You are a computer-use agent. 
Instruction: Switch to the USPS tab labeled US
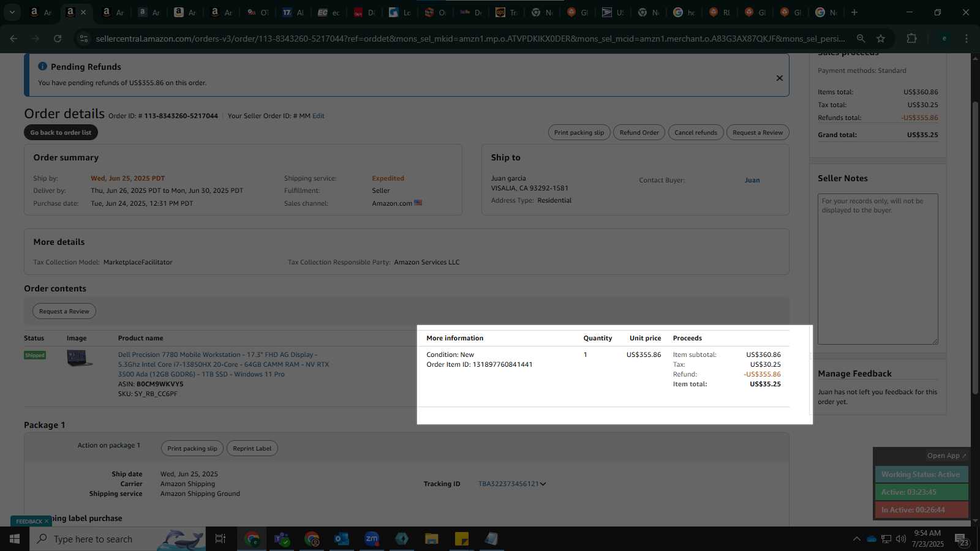pos(613,12)
